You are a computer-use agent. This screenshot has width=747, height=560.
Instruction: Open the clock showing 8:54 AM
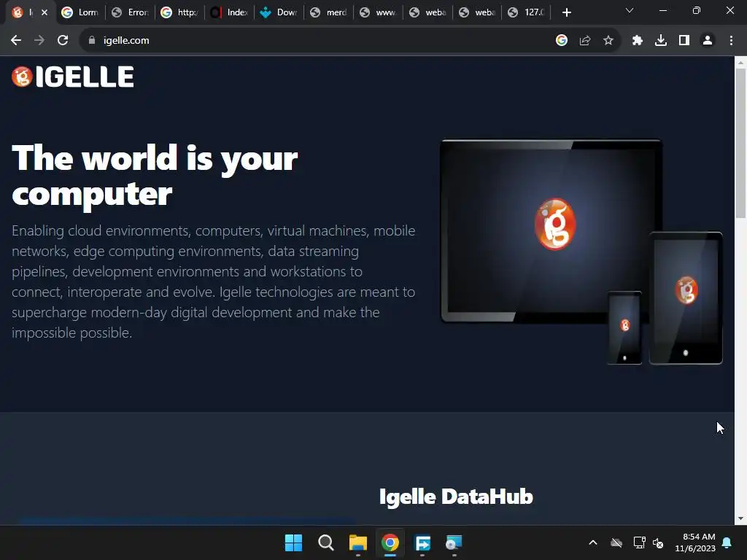(x=695, y=542)
